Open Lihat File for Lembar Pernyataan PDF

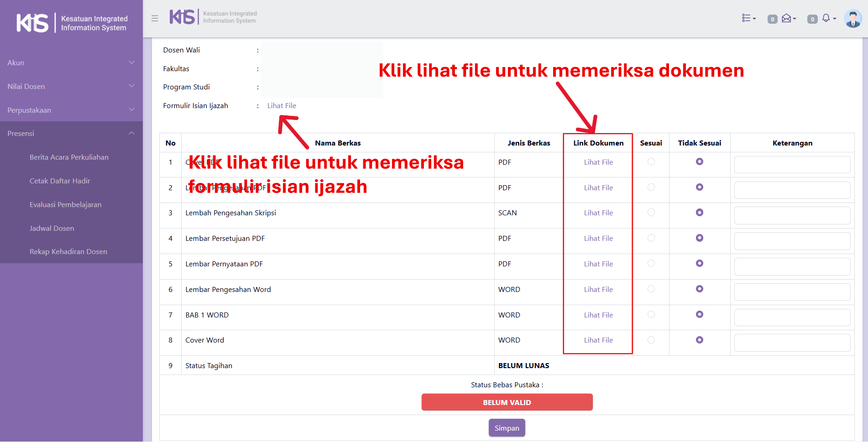point(598,264)
